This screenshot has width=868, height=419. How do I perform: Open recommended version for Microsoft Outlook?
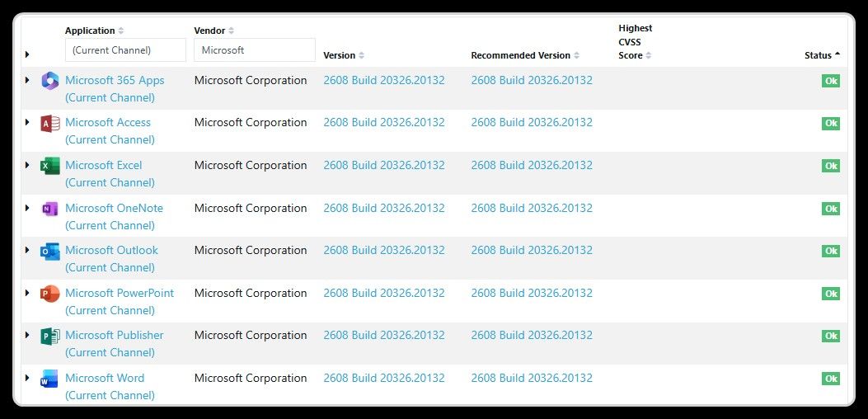point(532,250)
